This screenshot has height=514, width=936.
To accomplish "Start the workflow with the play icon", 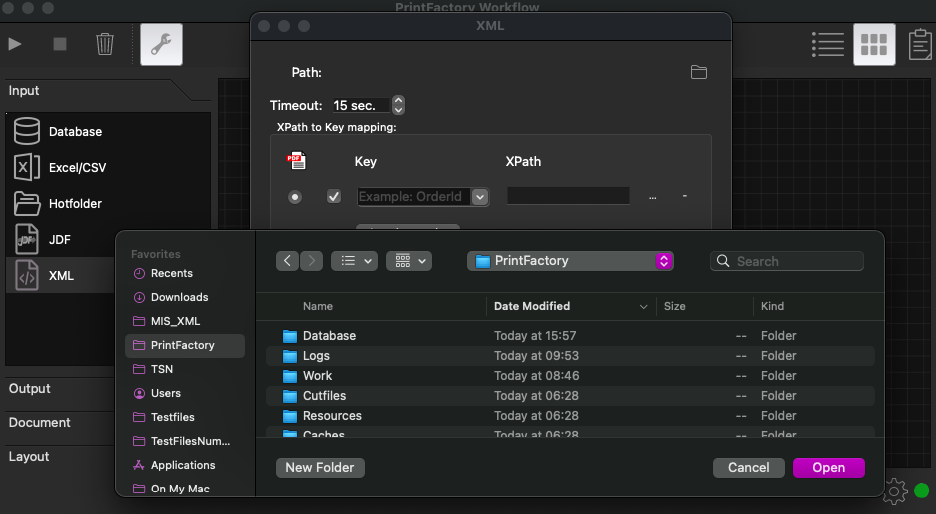I will pos(15,44).
